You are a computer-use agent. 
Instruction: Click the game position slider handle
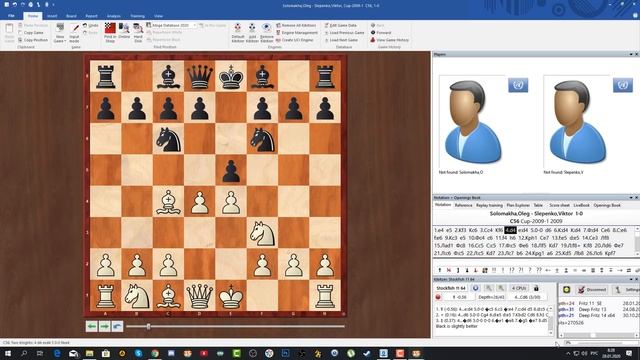tap(149, 326)
